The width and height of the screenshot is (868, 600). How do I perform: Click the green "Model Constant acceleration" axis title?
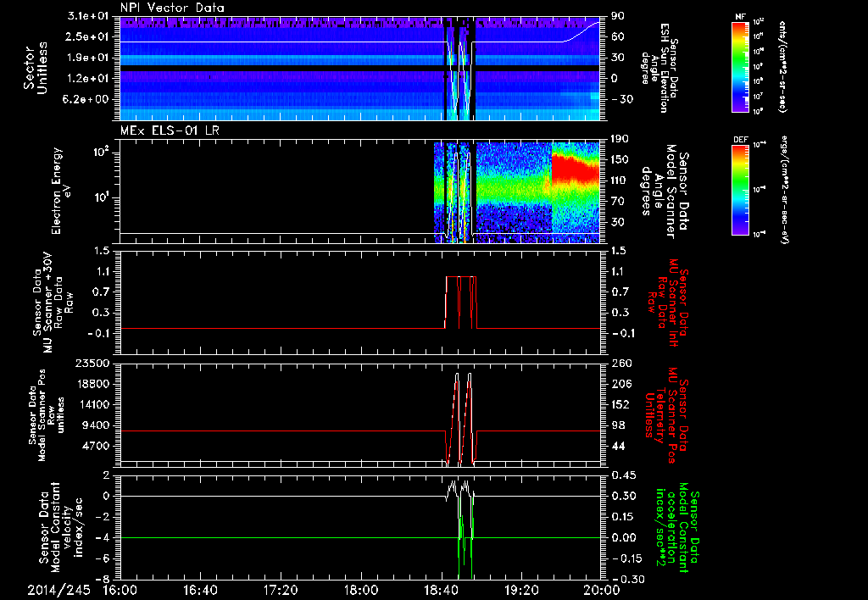click(x=677, y=527)
